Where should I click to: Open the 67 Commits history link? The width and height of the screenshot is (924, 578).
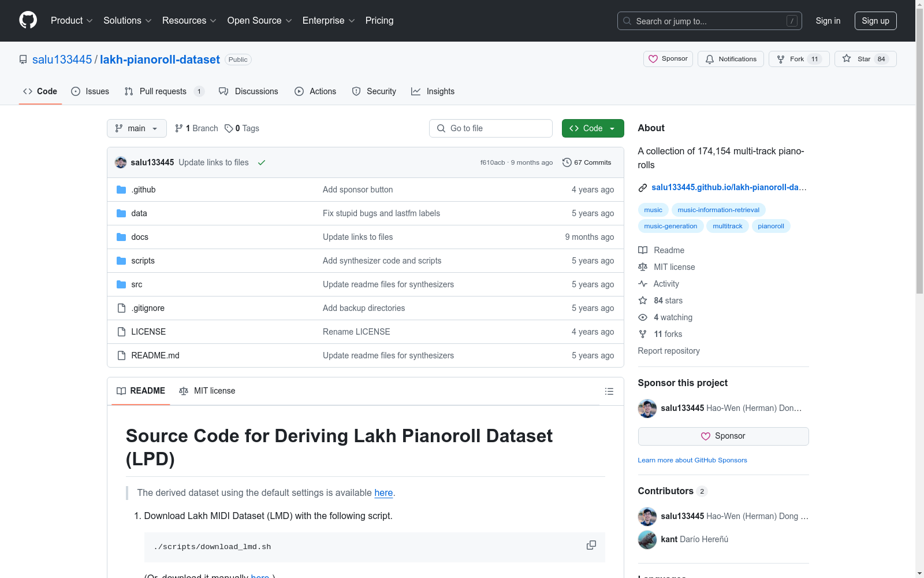(587, 162)
